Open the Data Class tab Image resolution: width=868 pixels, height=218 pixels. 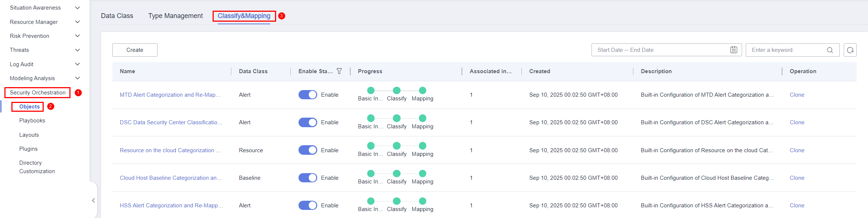(x=117, y=16)
